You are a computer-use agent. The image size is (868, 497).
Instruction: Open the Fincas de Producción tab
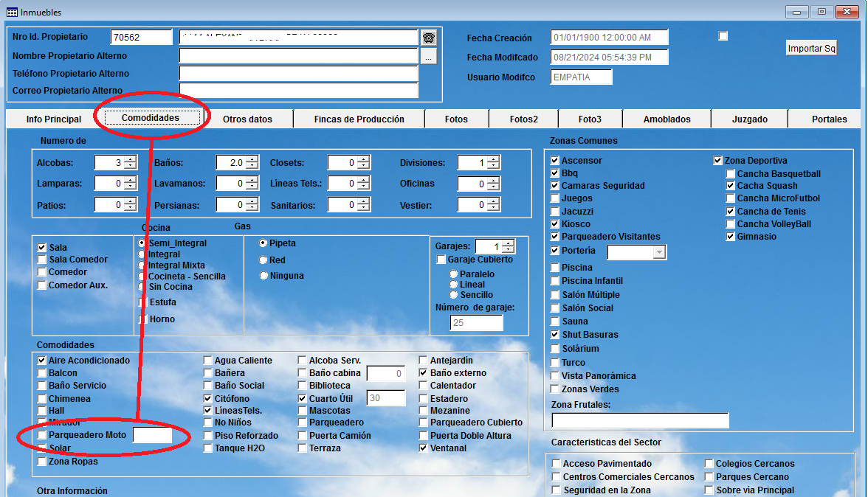click(359, 119)
